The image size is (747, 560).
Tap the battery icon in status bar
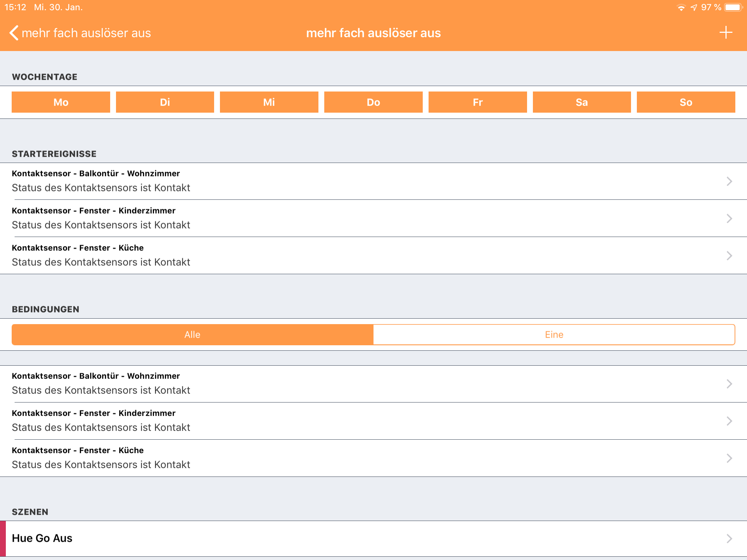(733, 7)
